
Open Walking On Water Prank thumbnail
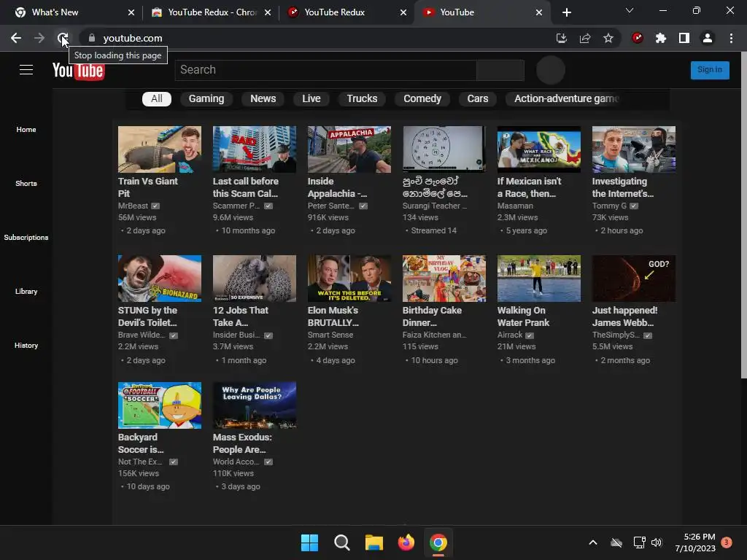click(539, 278)
